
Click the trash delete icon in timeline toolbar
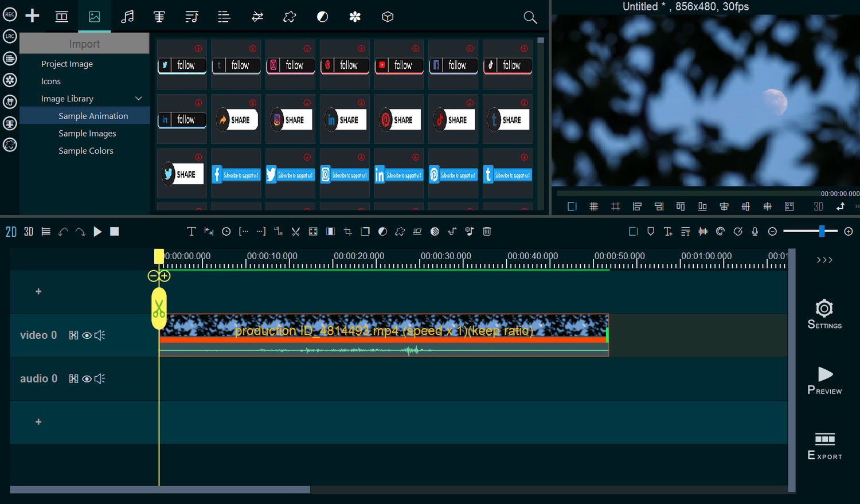tap(487, 232)
